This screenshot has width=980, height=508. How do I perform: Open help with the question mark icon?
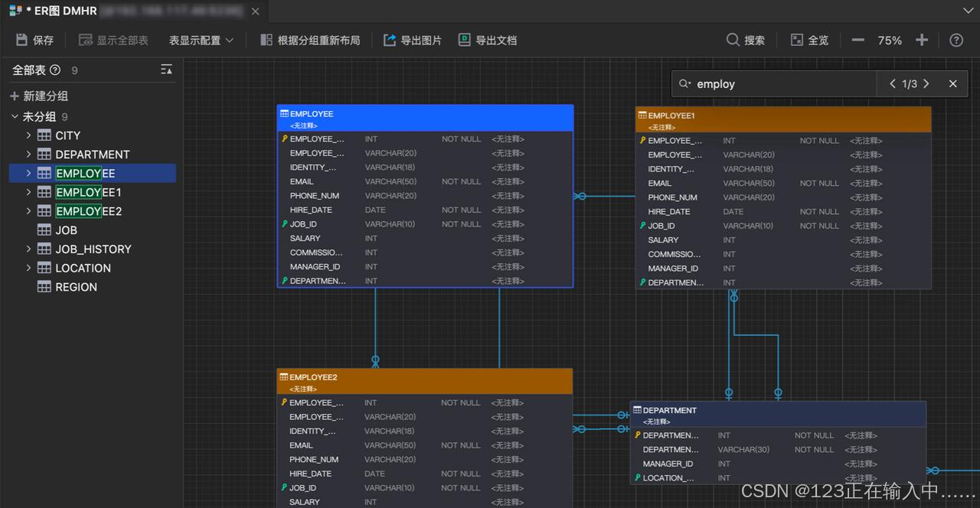(x=955, y=40)
